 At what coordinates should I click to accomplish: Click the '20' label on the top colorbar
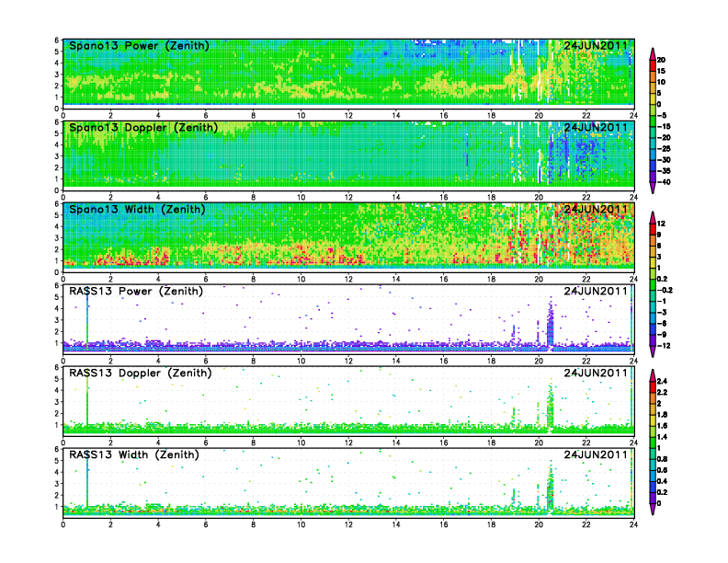(661, 60)
